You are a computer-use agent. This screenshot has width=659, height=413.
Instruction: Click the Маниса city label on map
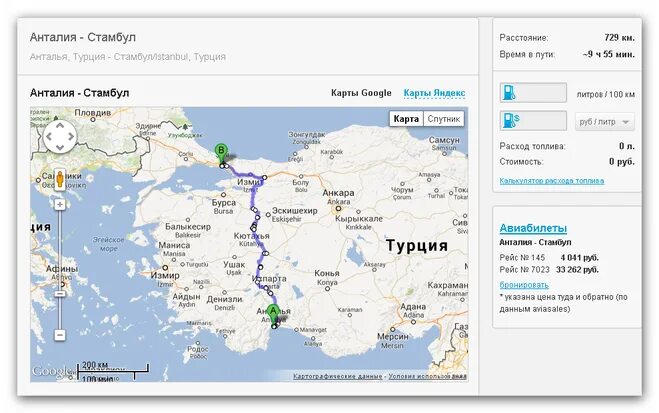point(174,245)
